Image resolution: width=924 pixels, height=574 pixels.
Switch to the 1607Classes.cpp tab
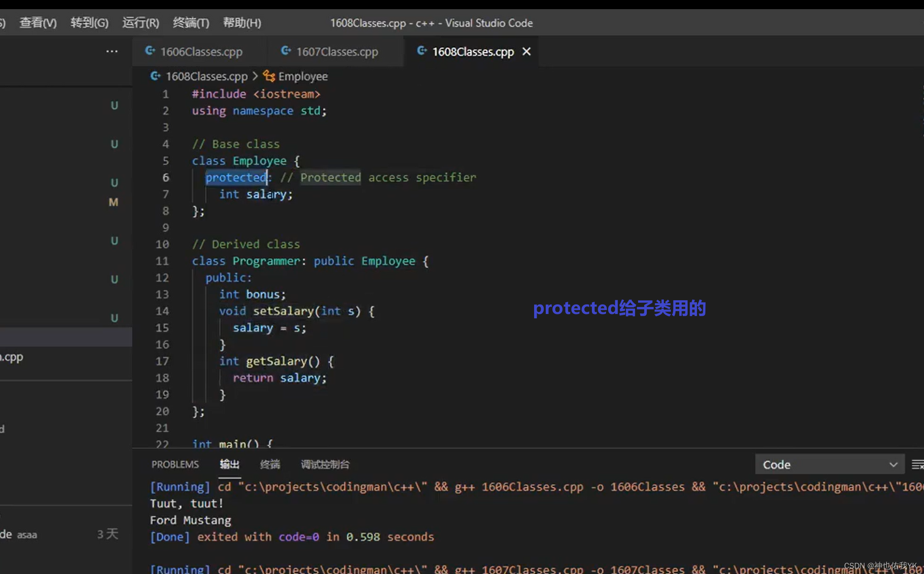click(x=337, y=52)
